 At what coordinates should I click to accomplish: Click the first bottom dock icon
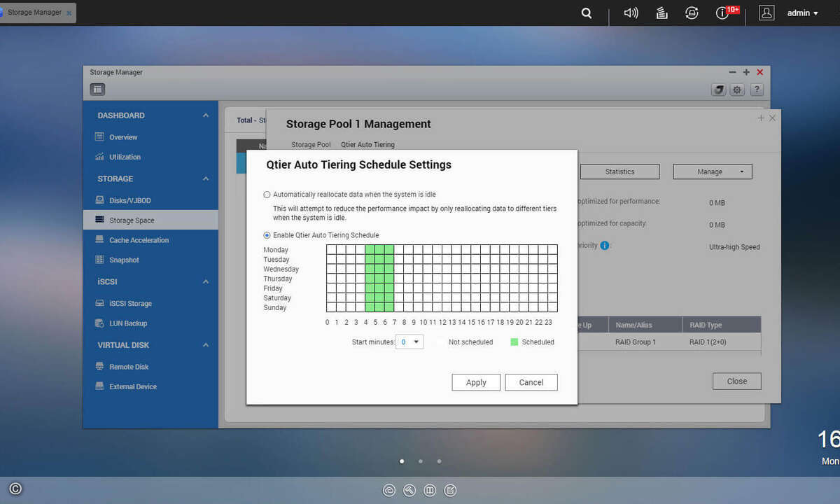[389, 491]
